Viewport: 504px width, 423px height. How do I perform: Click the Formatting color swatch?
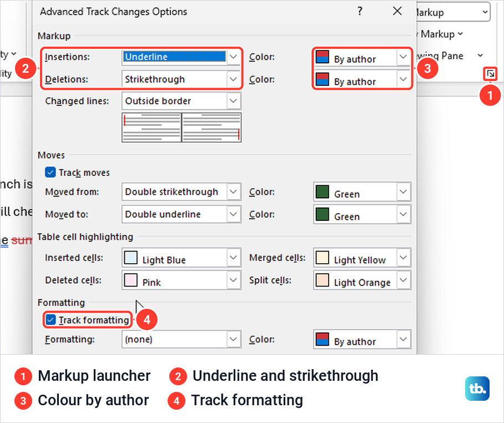[322, 339]
